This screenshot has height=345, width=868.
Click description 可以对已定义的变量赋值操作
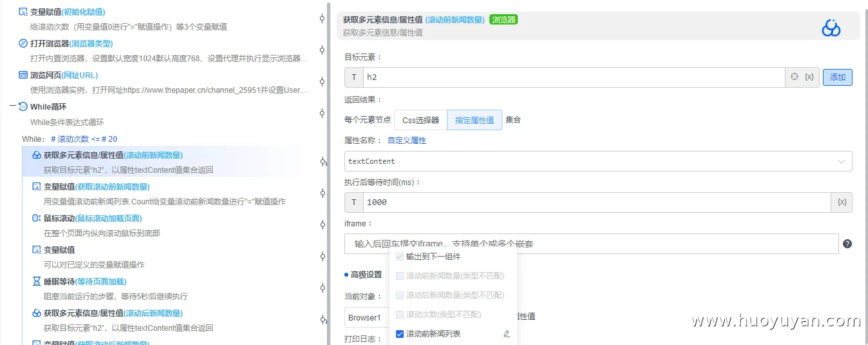tap(94, 264)
